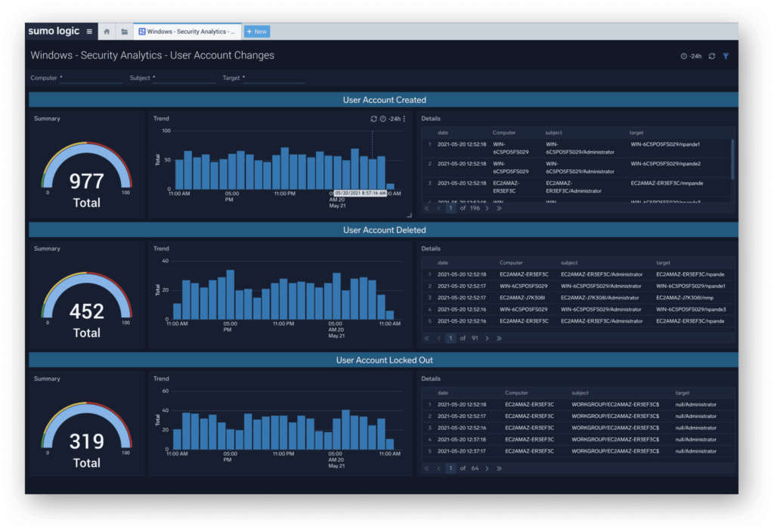
Task: Go to next page in User Account Created details
Action: (487, 208)
